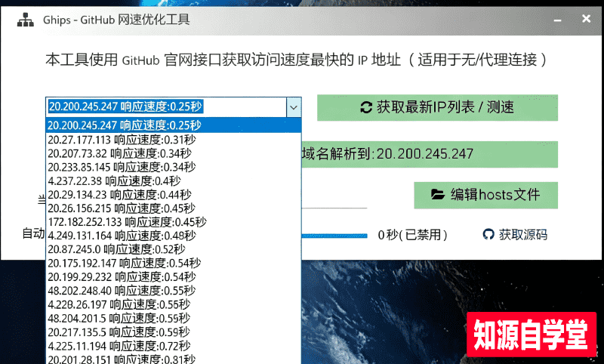The image size is (604, 364).
Task: Select 20.201.28.151 响应速度:0.81秒 entry
Action: tap(174, 359)
